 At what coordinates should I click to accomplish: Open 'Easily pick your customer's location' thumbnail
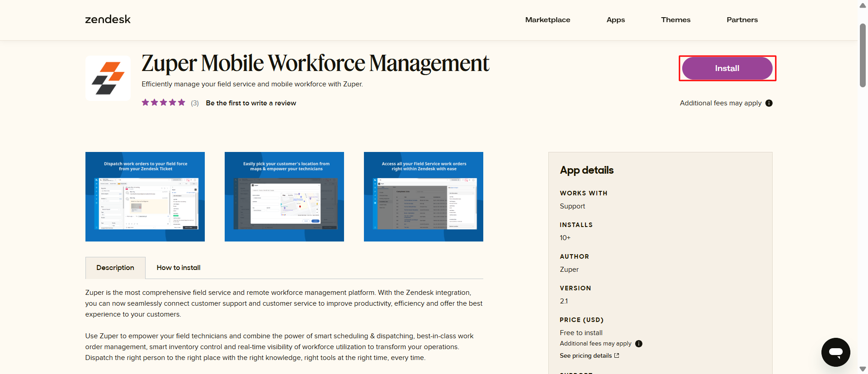pyautogui.click(x=284, y=197)
